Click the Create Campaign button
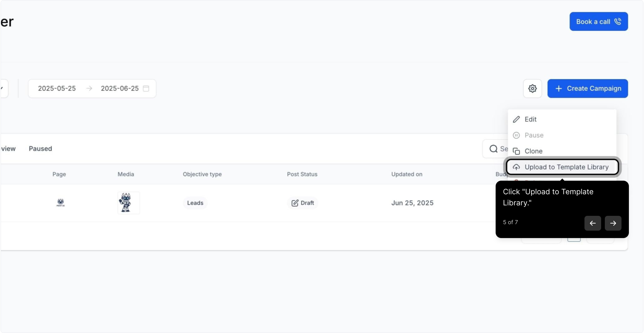 pos(588,88)
